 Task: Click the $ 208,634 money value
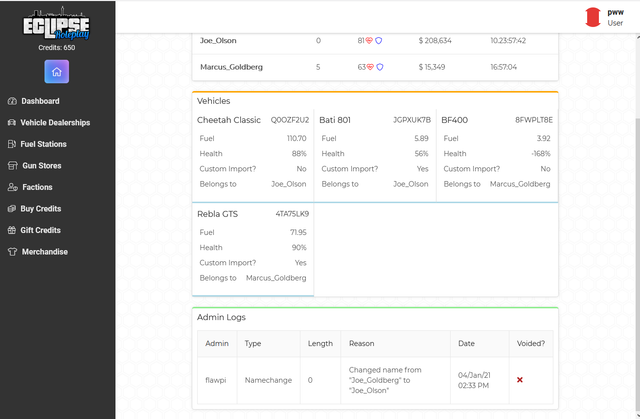(435, 40)
